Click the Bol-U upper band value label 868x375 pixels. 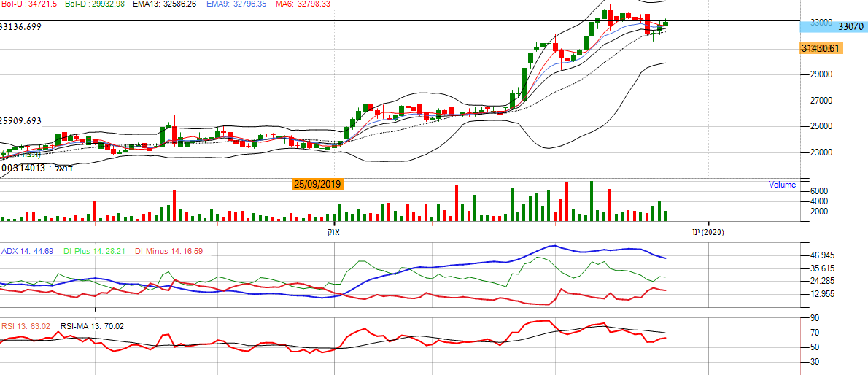[29, 4]
